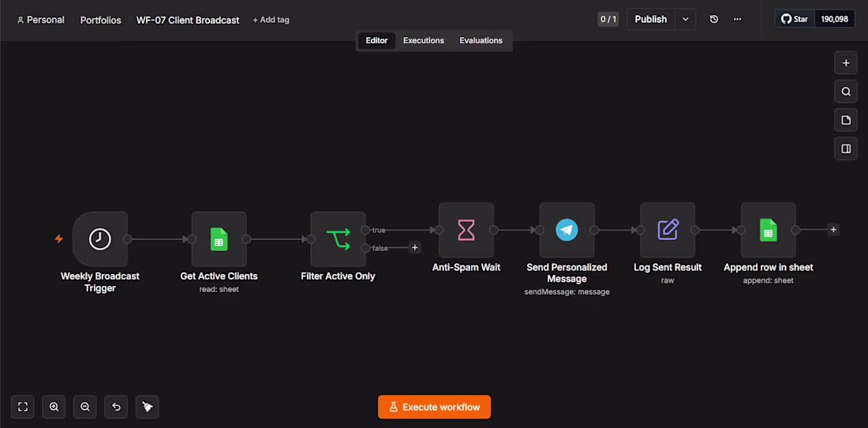The height and width of the screenshot is (428, 868).
Task: Zoom out on the canvas
Action: pyautogui.click(x=85, y=407)
